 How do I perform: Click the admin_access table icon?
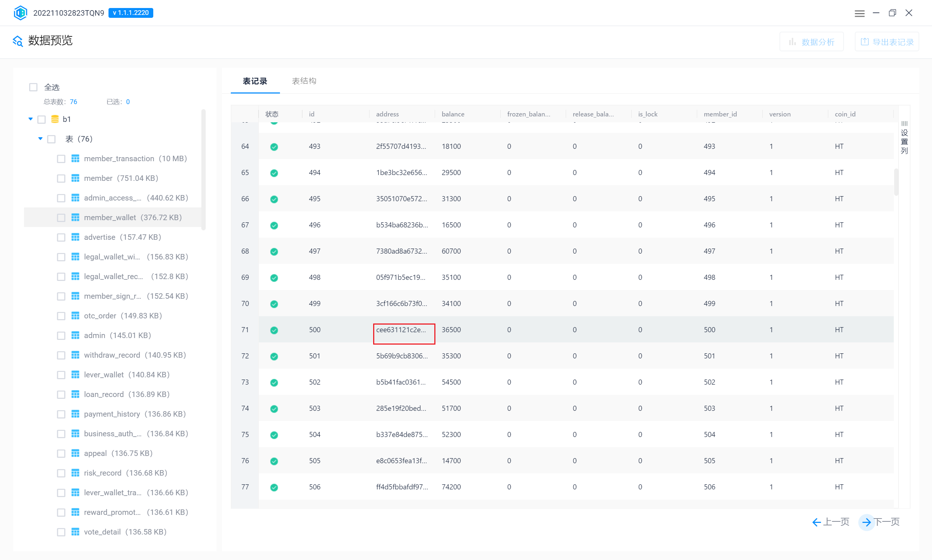[75, 198]
